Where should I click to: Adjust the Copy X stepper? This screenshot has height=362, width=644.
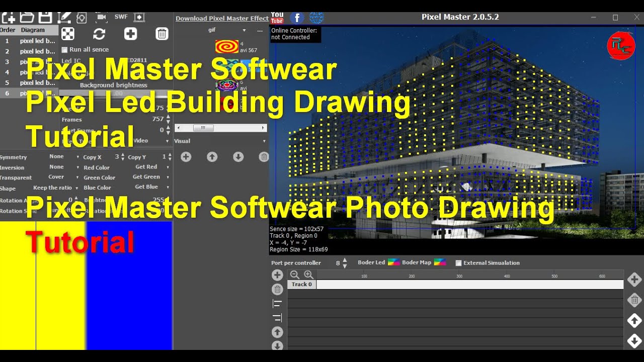point(123,157)
